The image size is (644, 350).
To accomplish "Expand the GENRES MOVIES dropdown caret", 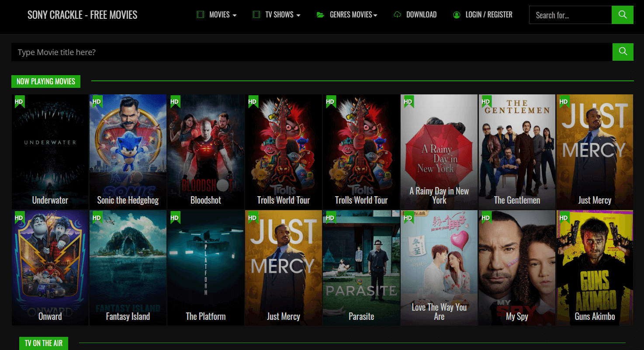I will click(x=375, y=15).
